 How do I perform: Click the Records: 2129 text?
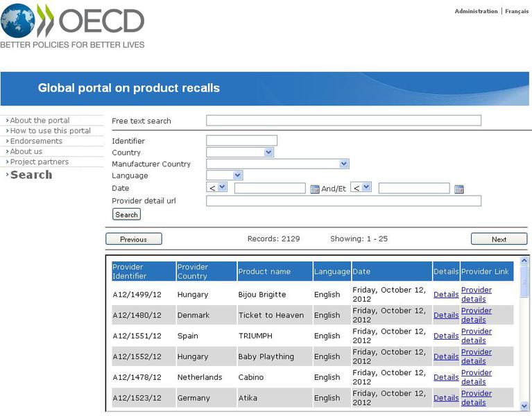[x=273, y=239]
